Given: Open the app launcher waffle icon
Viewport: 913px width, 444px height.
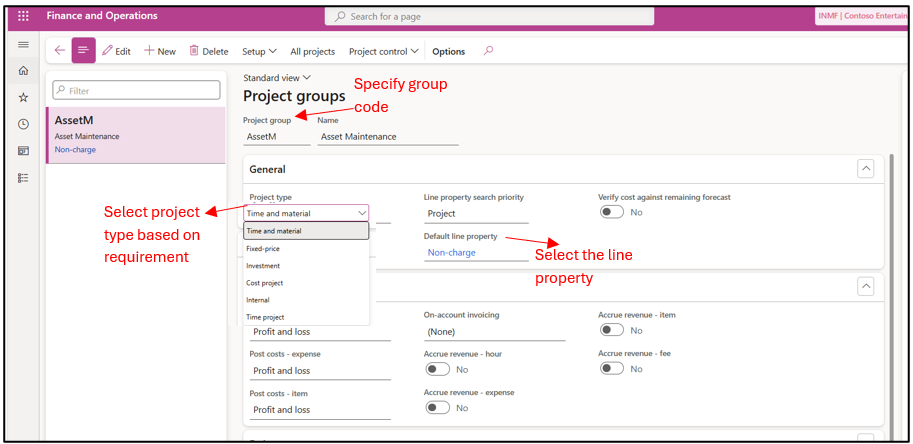Looking at the screenshot, I should tap(23, 16).
